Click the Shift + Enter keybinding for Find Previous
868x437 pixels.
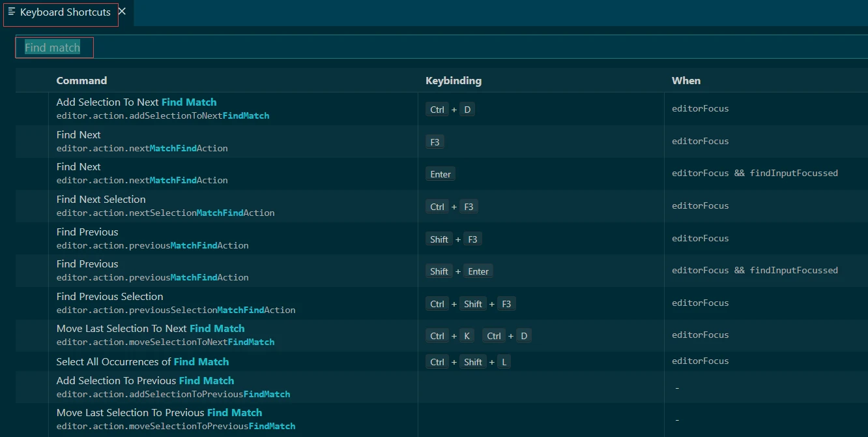point(459,271)
